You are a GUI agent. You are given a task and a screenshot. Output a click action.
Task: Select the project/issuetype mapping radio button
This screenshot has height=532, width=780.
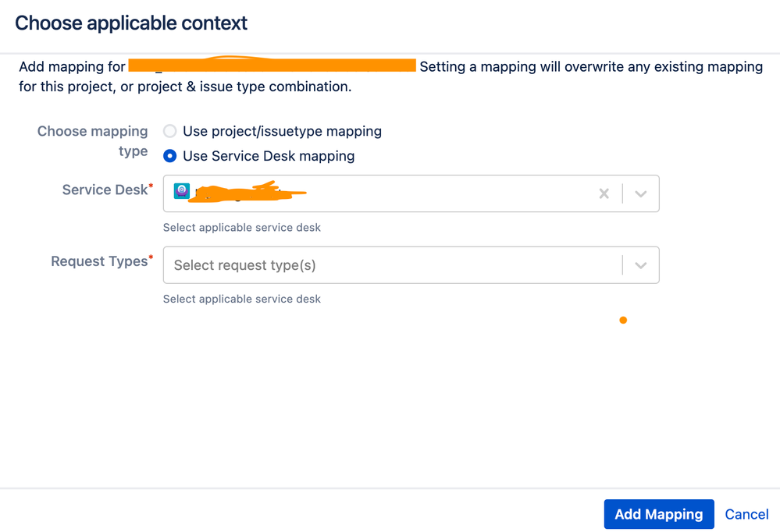[x=169, y=131]
